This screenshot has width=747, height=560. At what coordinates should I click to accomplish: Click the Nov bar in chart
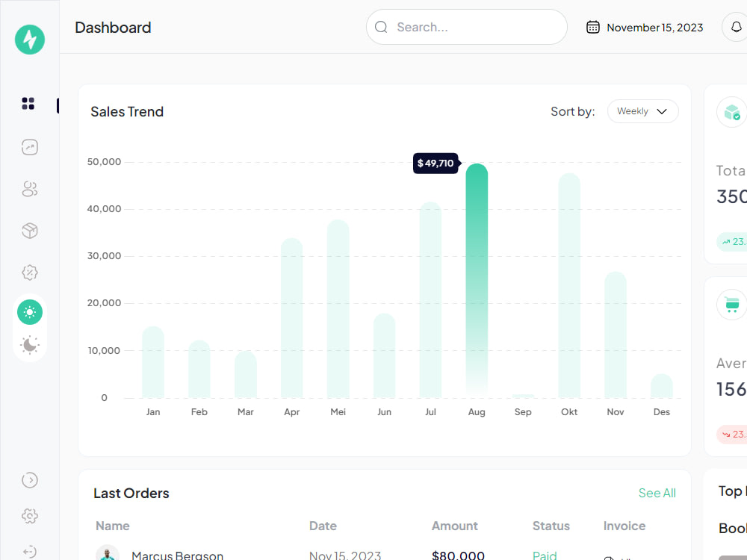coord(615,335)
